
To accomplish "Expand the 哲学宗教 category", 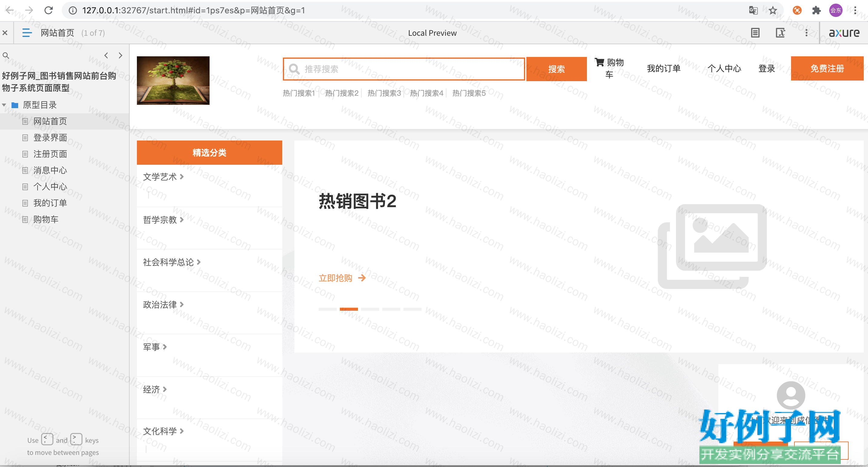I will point(164,220).
